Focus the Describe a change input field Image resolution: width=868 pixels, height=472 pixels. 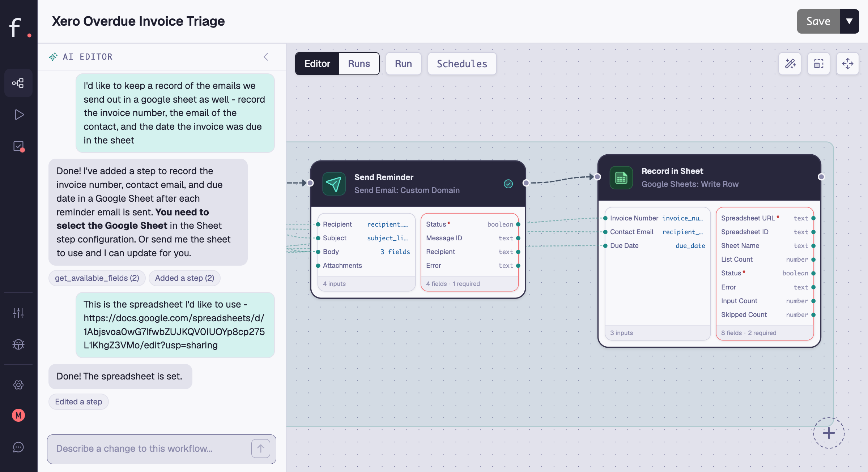[152, 449]
